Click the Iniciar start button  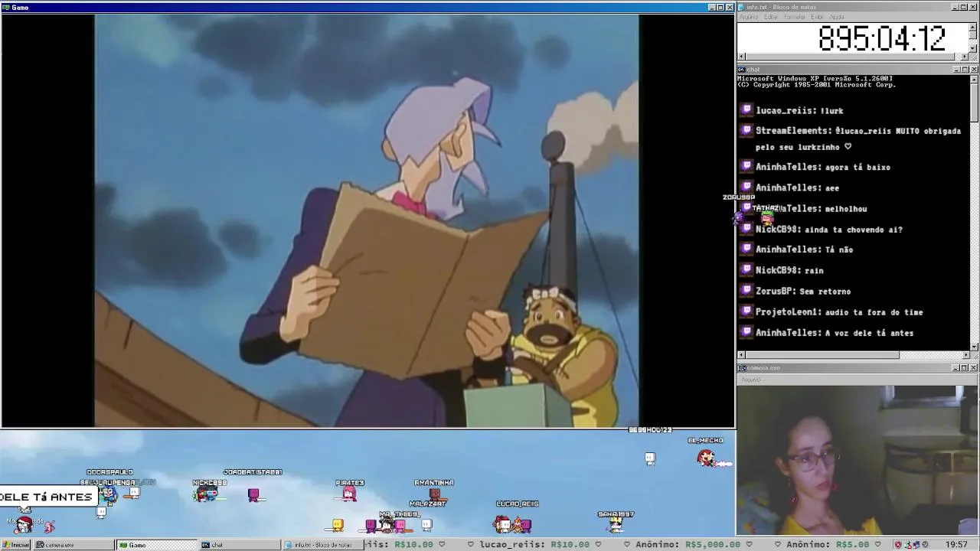[16, 545]
